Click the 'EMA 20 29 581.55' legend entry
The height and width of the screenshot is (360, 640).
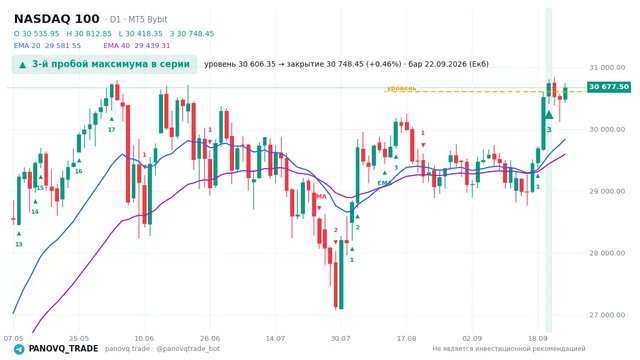(47, 46)
